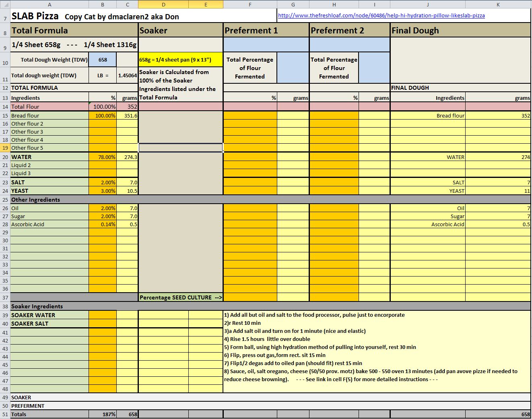532x419 pixels.
Task: Select the row 19 header
Action: pos(5,148)
